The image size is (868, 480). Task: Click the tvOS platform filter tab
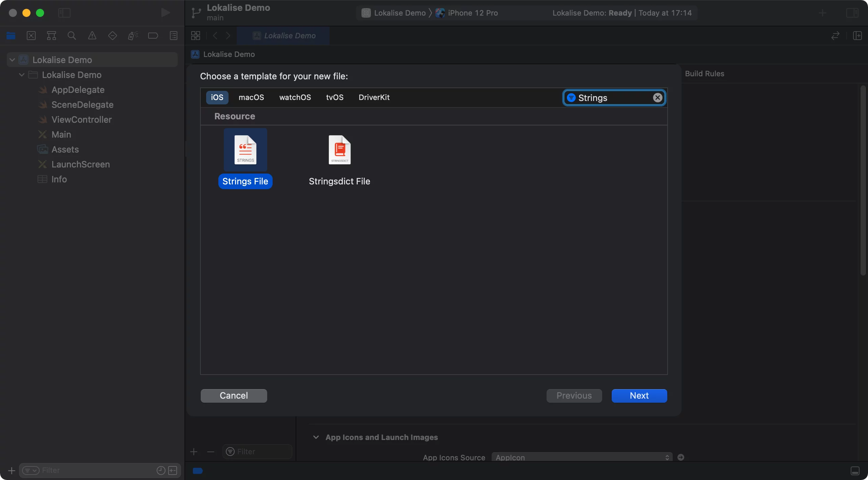pos(335,97)
